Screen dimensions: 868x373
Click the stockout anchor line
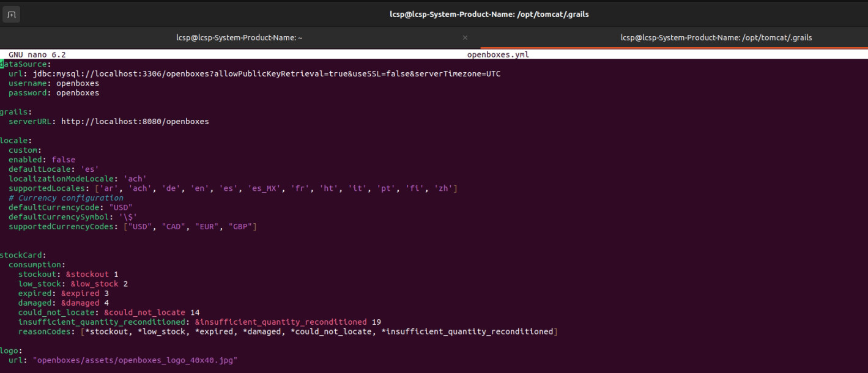(69, 275)
